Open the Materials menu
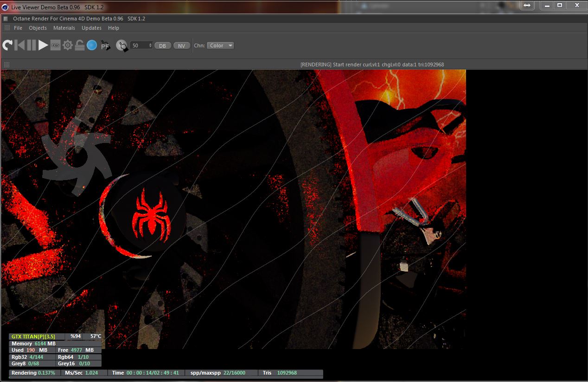588x382 pixels. pyautogui.click(x=64, y=28)
